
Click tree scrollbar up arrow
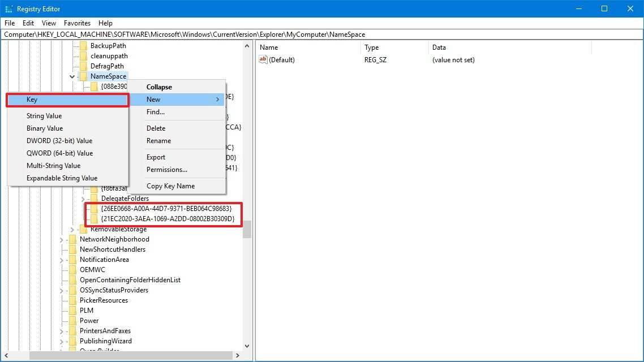coord(247,46)
